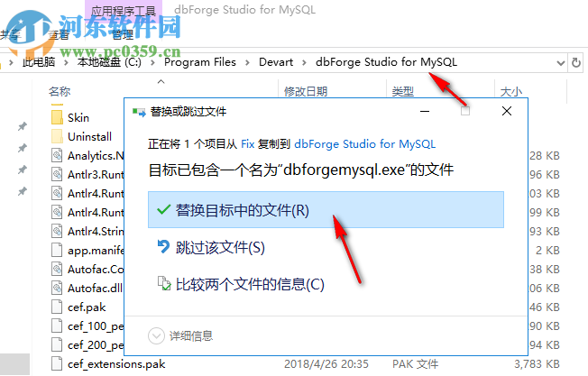
Task: Select 此电脑 in the address breadcrumb
Action: point(39,62)
